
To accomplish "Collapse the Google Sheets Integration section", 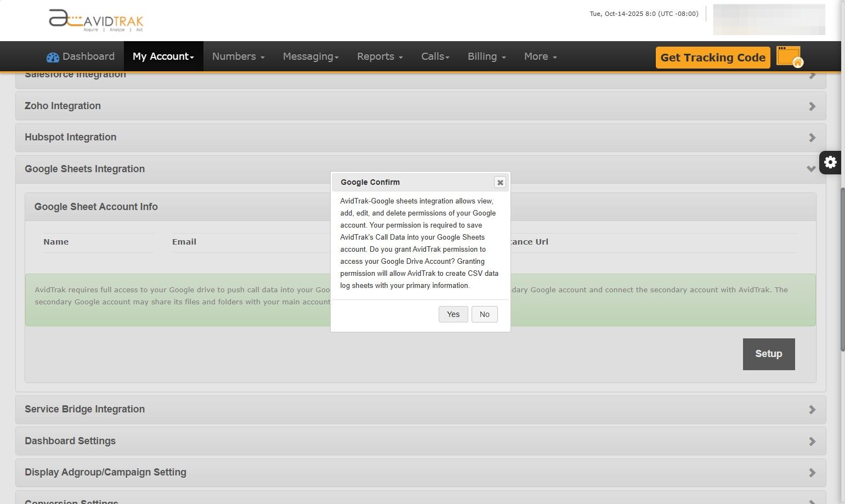I will [x=421, y=169].
